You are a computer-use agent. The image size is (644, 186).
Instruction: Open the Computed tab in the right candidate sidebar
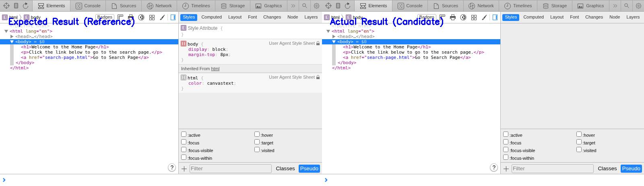533,17
